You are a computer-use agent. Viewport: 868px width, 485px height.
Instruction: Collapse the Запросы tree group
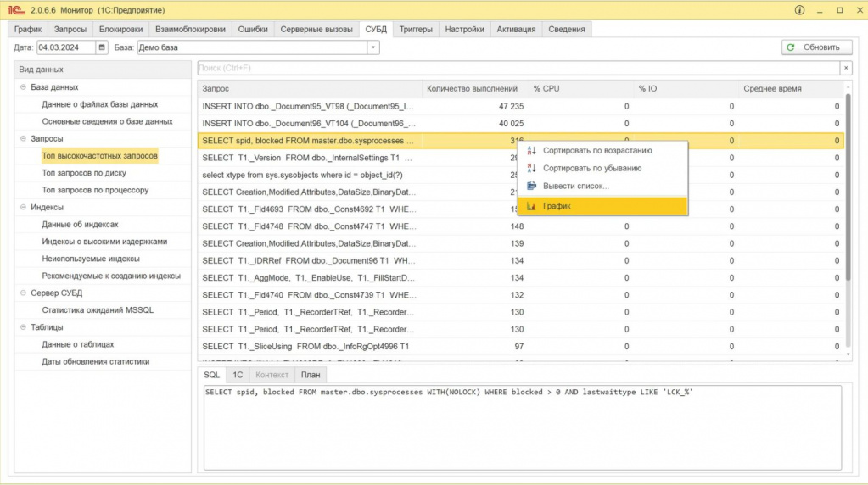click(23, 138)
